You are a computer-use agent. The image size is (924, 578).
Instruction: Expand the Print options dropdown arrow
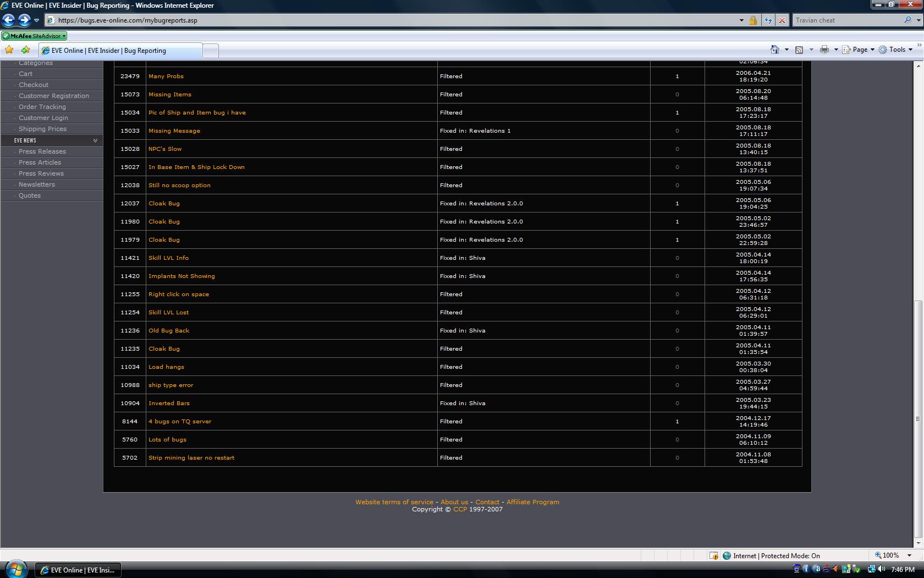[x=836, y=50]
